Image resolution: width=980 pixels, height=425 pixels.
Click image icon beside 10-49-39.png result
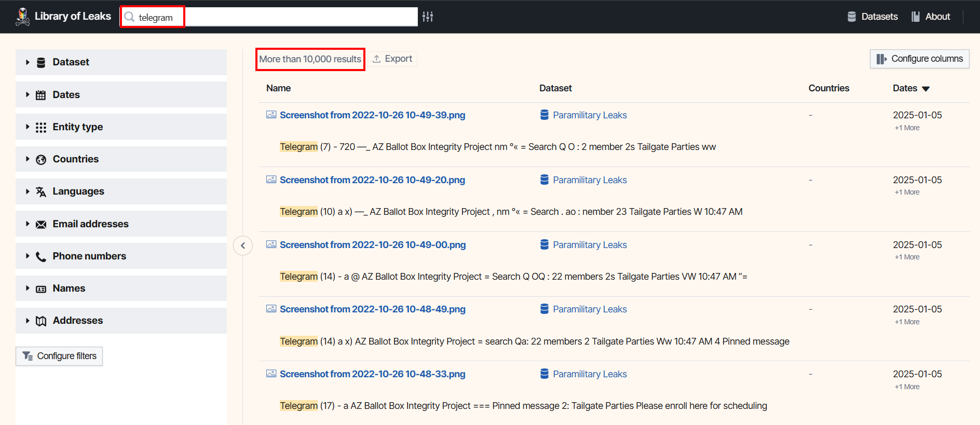(271, 115)
